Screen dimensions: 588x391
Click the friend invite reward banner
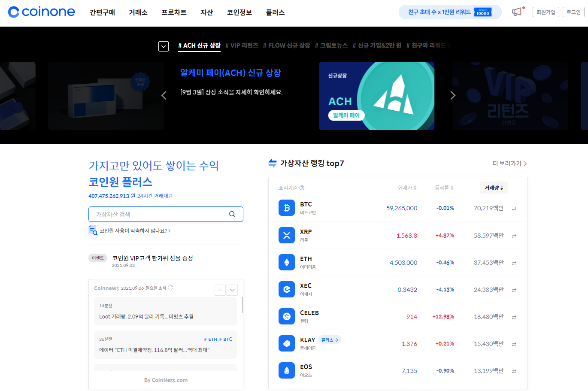(x=450, y=12)
